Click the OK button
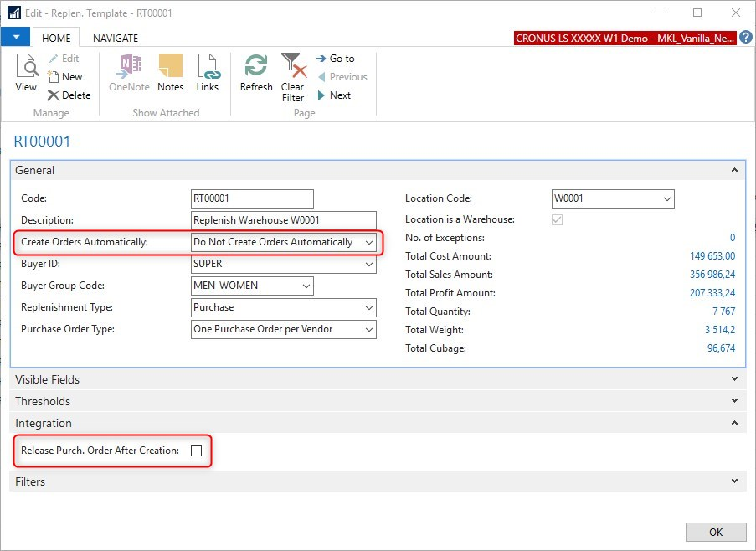The width and height of the screenshot is (756, 551). click(x=715, y=532)
